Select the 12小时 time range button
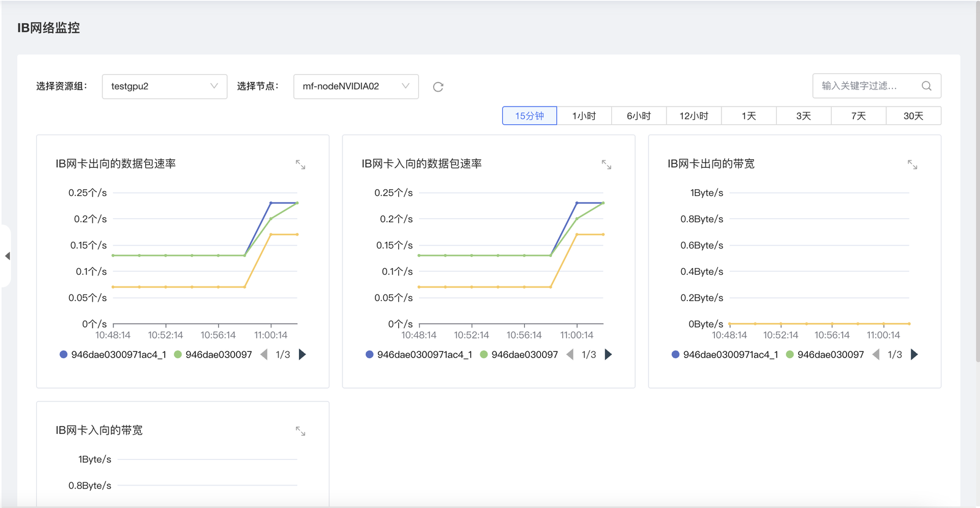The image size is (980, 508). (693, 116)
